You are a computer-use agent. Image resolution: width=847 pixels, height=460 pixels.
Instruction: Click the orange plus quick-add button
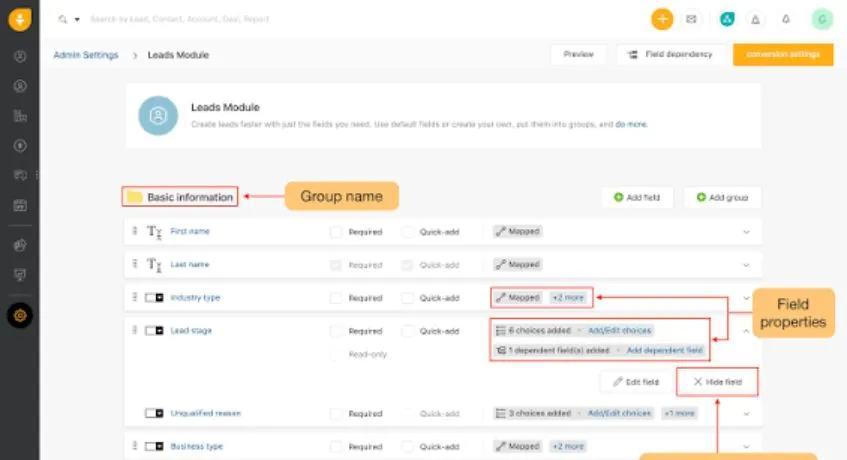pos(662,19)
